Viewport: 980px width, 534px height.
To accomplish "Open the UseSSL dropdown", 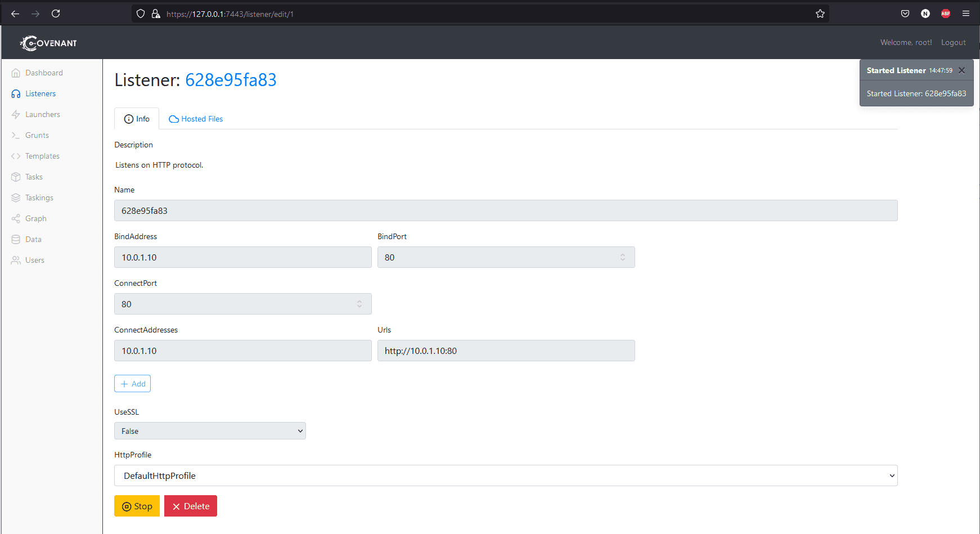I will pos(210,431).
